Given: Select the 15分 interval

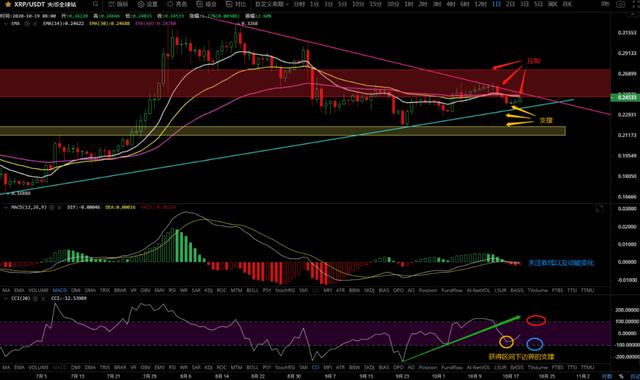Looking at the screenshot, I should click(x=376, y=4).
